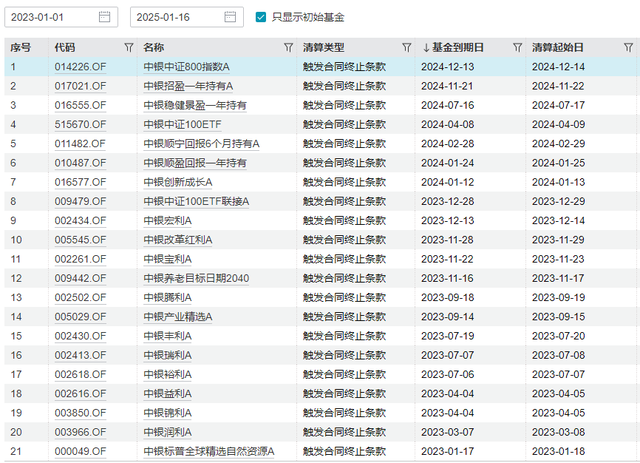Open fund 中银中证100ETF联接A
This screenshot has height=463, width=640.
196,201
